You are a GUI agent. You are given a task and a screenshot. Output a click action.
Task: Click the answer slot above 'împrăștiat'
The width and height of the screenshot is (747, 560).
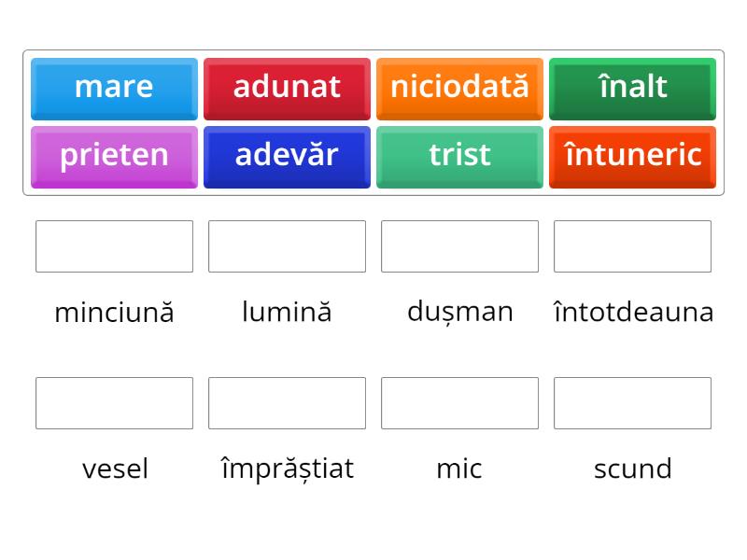287,403
